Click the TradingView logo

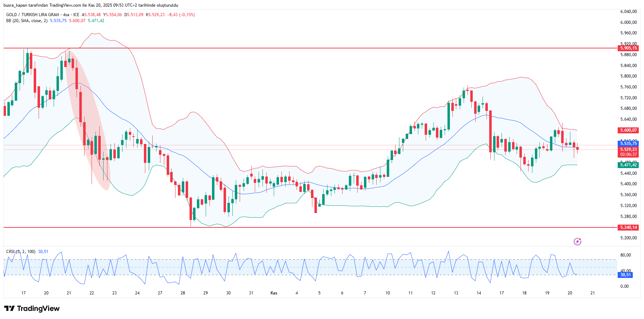pos(32,308)
